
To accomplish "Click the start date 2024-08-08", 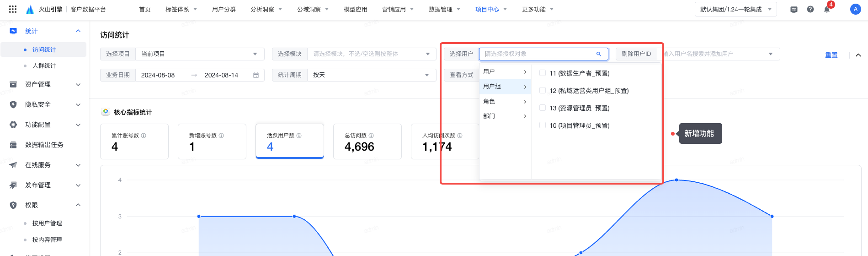I will 158,75.
